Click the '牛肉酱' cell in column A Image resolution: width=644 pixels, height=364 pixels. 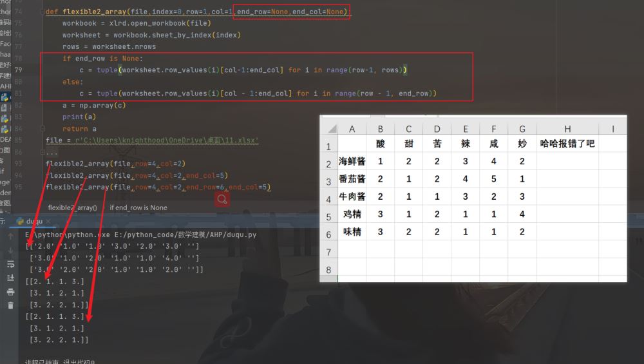pyautogui.click(x=352, y=196)
